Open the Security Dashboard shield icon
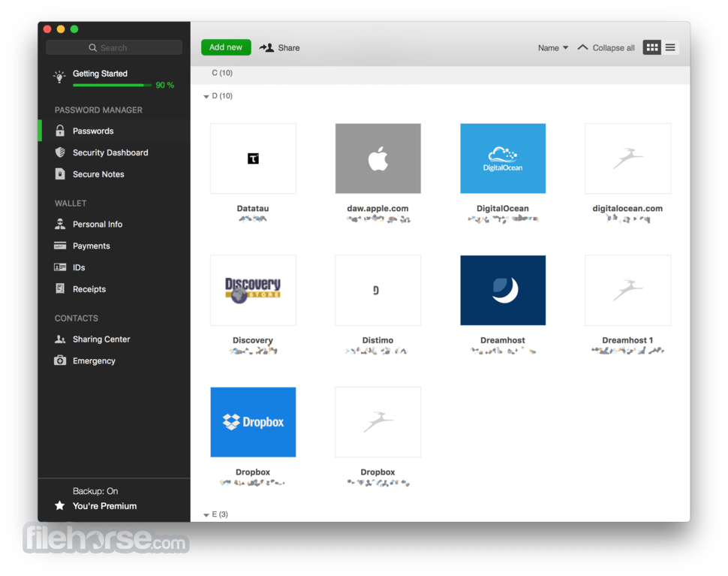 pos(60,152)
